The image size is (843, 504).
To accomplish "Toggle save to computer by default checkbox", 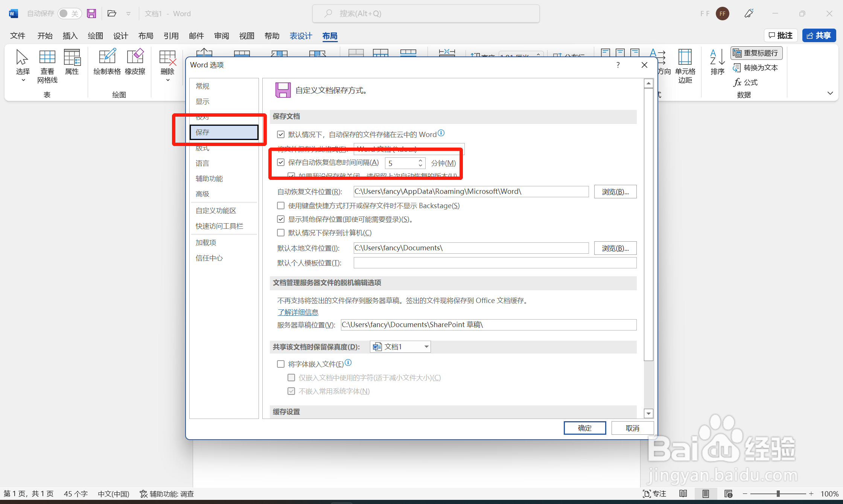I will click(281, 233).
